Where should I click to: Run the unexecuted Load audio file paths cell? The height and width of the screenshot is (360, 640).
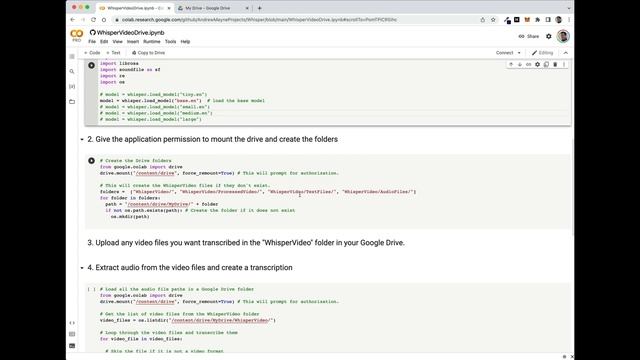point(91,289)
